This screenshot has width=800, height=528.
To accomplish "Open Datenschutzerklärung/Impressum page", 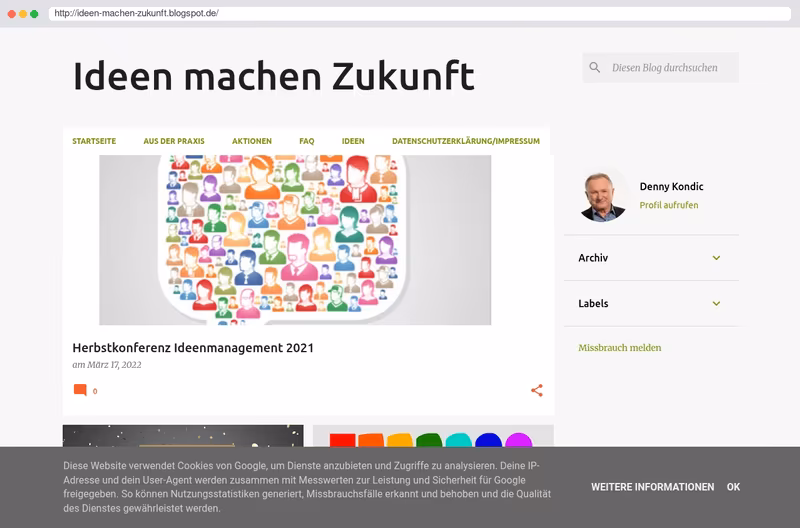I will click(x=466, y=141).
